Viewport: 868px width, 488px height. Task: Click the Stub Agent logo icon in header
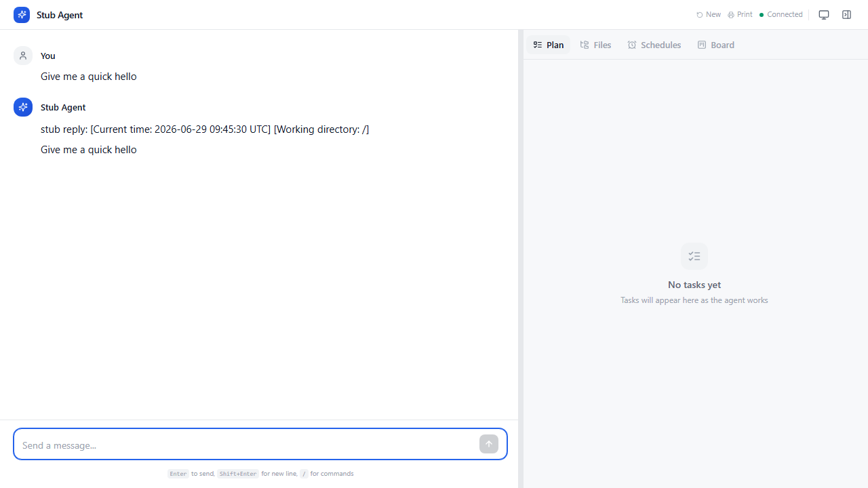22,15
